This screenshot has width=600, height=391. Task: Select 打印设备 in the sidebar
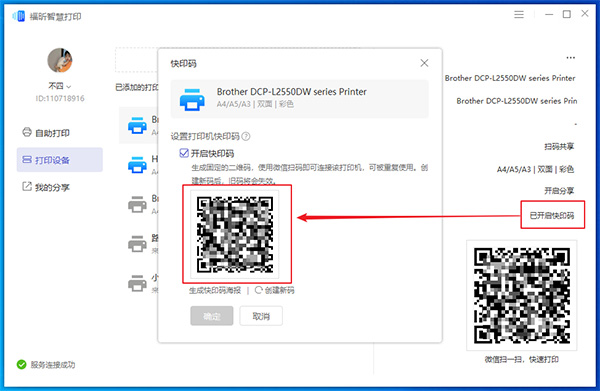click(x=60, y=160)
